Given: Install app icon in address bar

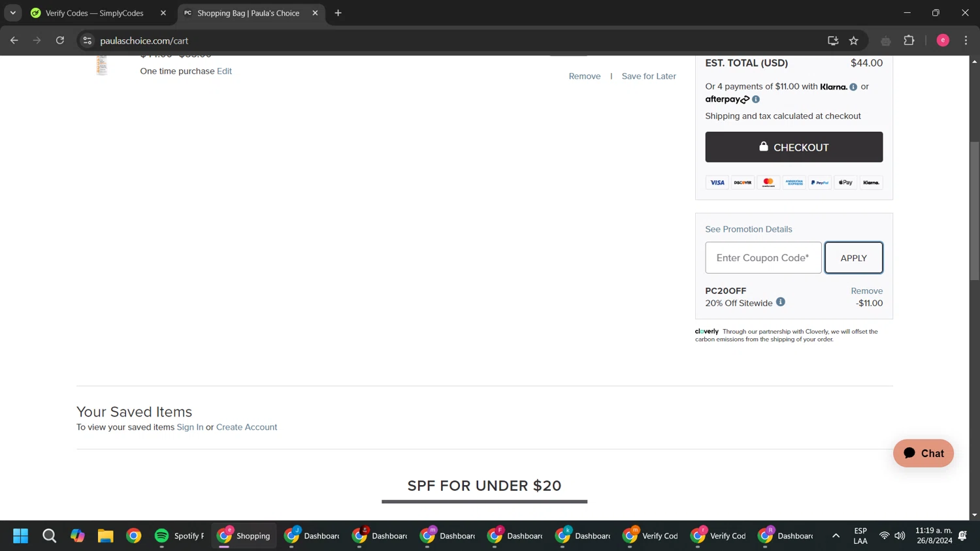Looking at the screenshot, I should click(833, 40).
